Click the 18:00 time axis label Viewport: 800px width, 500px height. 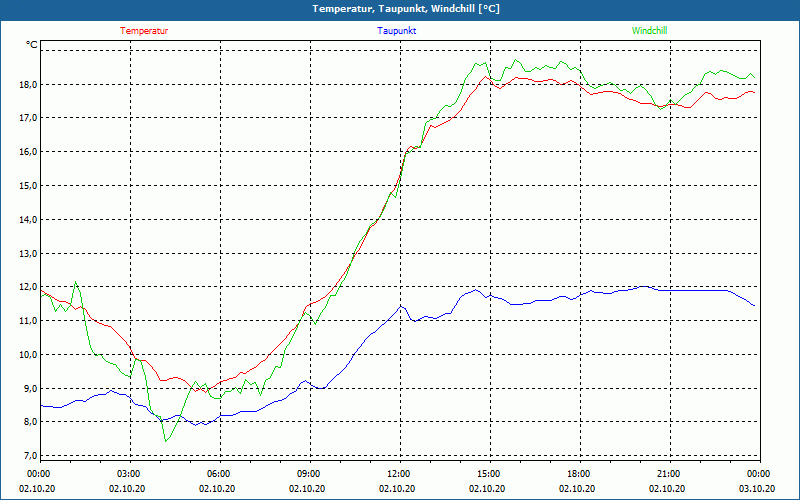(x=580, y=474)
